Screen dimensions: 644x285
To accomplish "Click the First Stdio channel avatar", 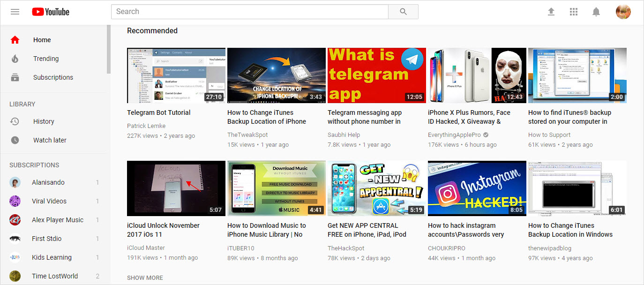I will coord(15,239).
